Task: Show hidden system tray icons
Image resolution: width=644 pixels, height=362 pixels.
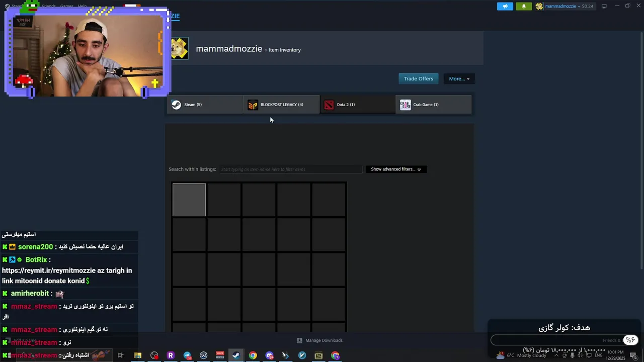Action: [556, 355]
